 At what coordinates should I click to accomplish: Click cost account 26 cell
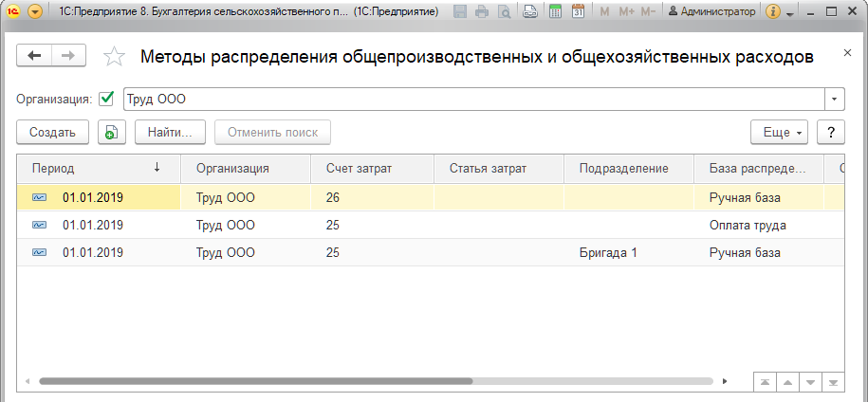[x=372, y=197]
